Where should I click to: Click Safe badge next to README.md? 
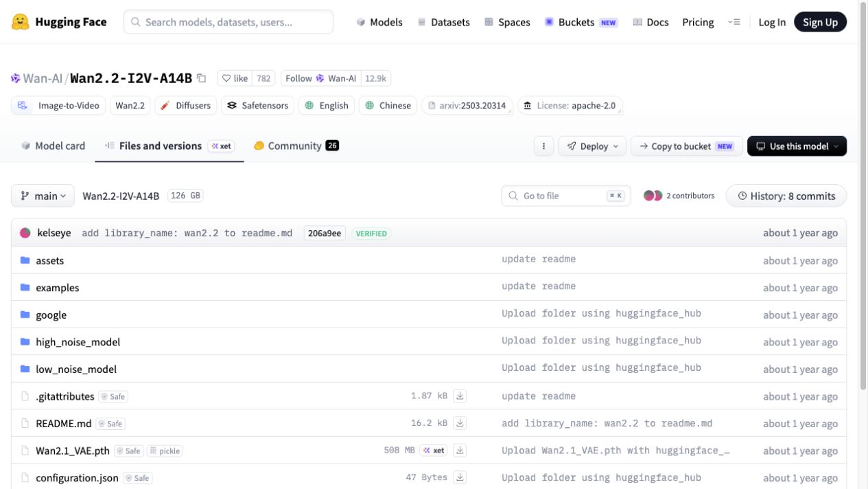110,424
